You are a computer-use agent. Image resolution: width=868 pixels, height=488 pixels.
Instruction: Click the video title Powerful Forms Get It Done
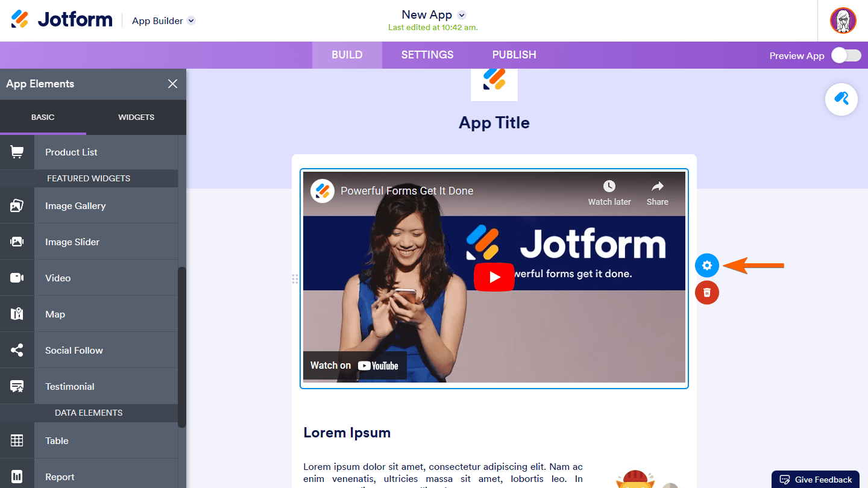coord(407,191)
